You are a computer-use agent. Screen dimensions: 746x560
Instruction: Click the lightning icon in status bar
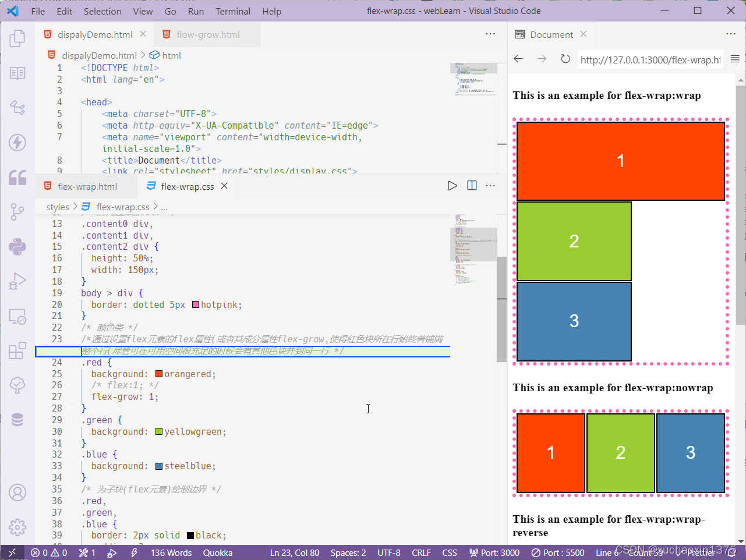coord(135,552)
